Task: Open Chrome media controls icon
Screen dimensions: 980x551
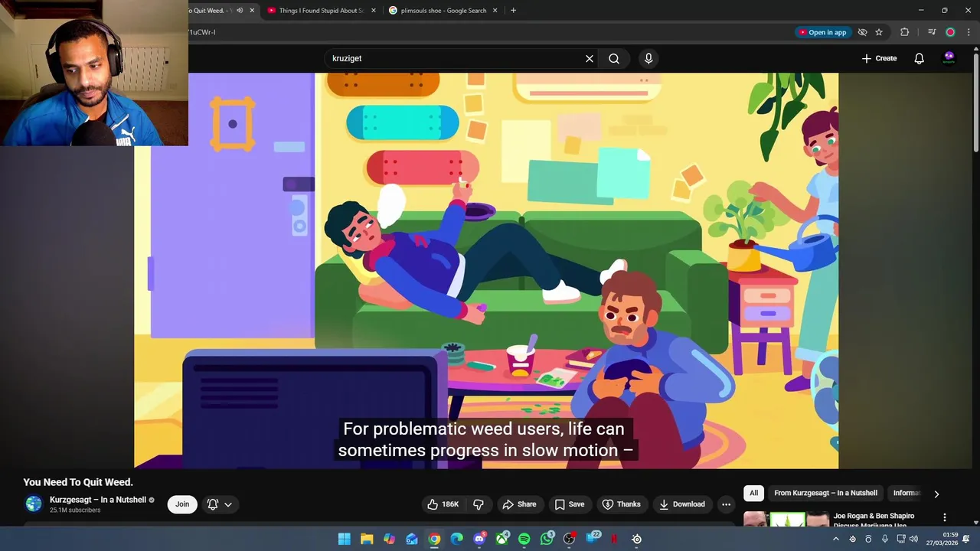Action: tap(932, 32)
